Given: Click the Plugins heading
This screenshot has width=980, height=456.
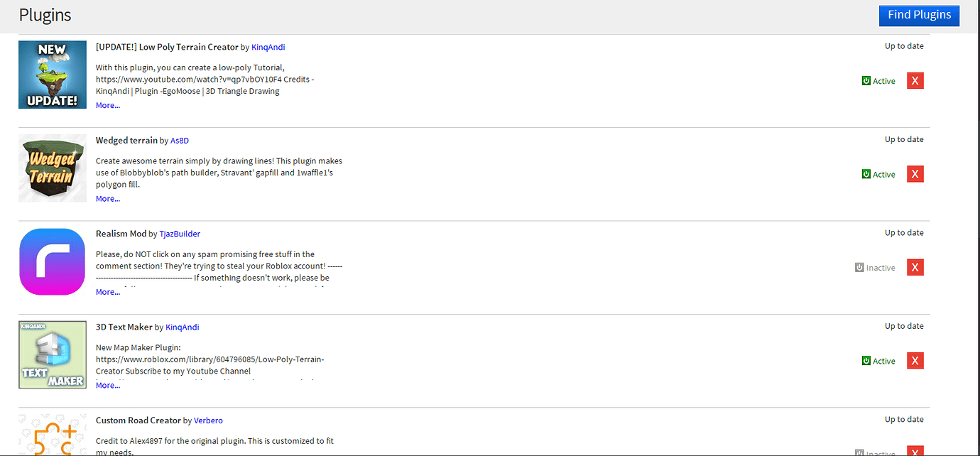Looking at the screenshot, I should (44, 14).
